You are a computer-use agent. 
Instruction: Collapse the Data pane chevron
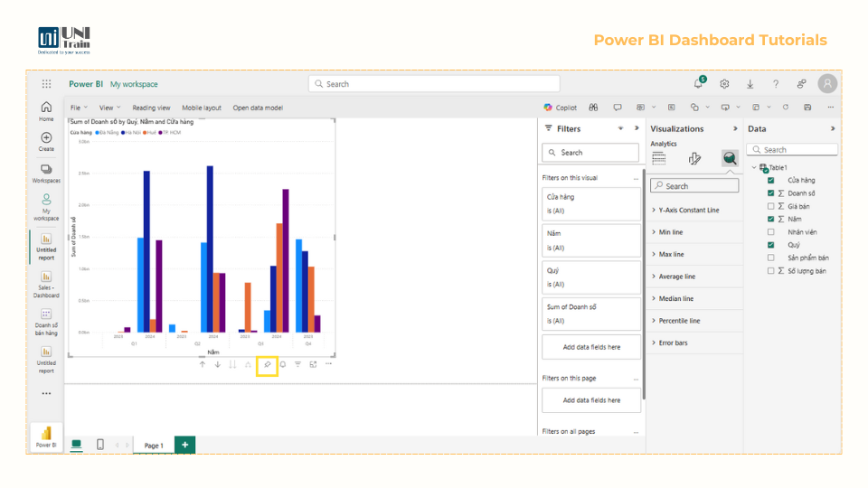(833, 128)
